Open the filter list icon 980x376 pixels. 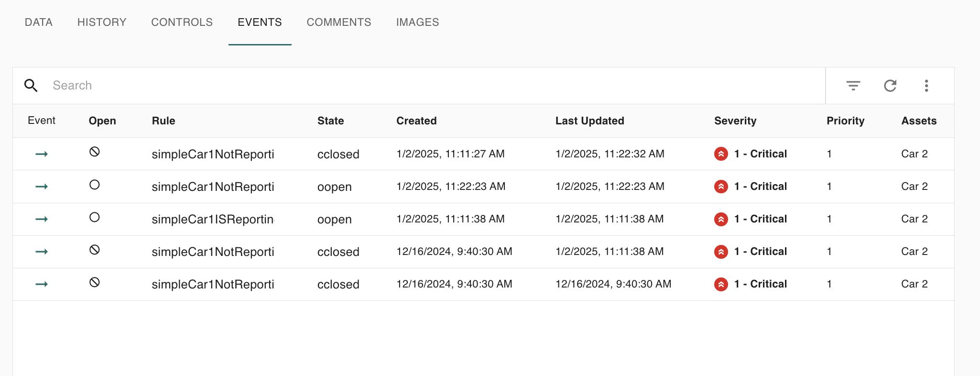tap(853, 86)
